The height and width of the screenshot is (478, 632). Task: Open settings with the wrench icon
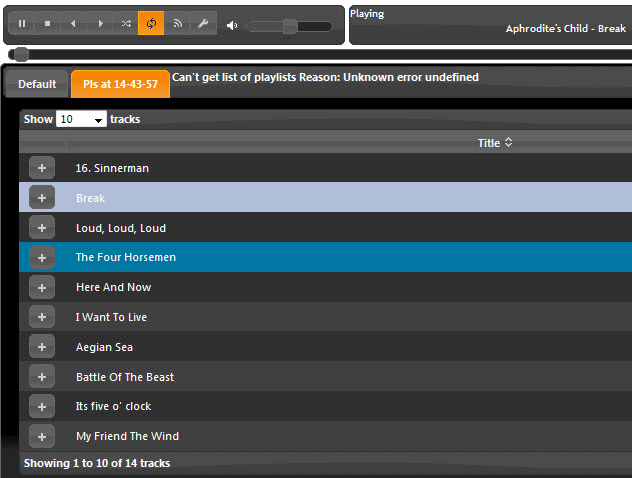point(203,23)
